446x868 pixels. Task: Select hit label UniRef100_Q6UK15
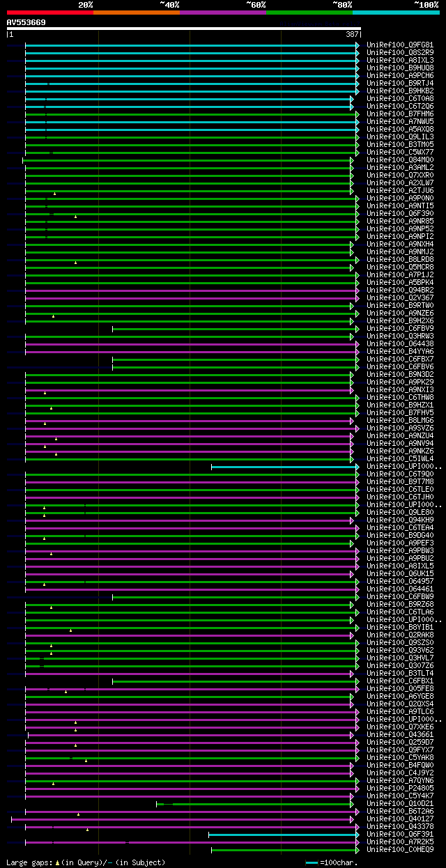click(401, 574)
